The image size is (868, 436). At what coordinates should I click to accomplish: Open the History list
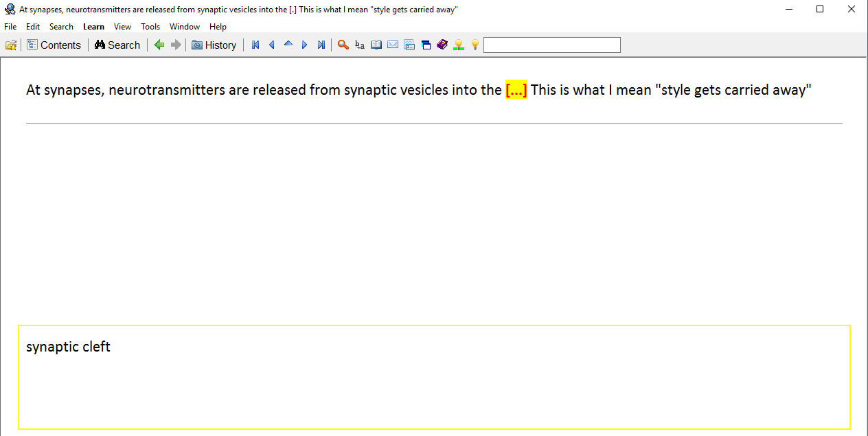pos(214,45)
